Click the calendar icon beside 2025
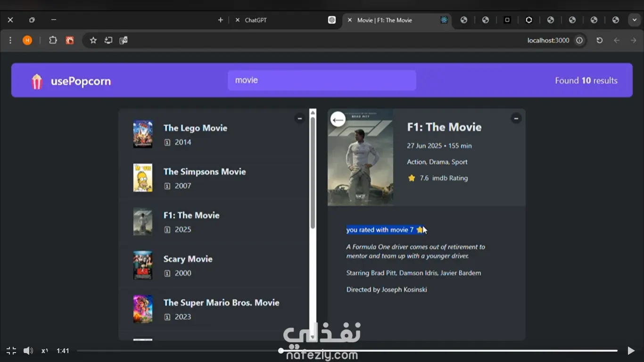644x362 pixels. (x=167, y=230)
